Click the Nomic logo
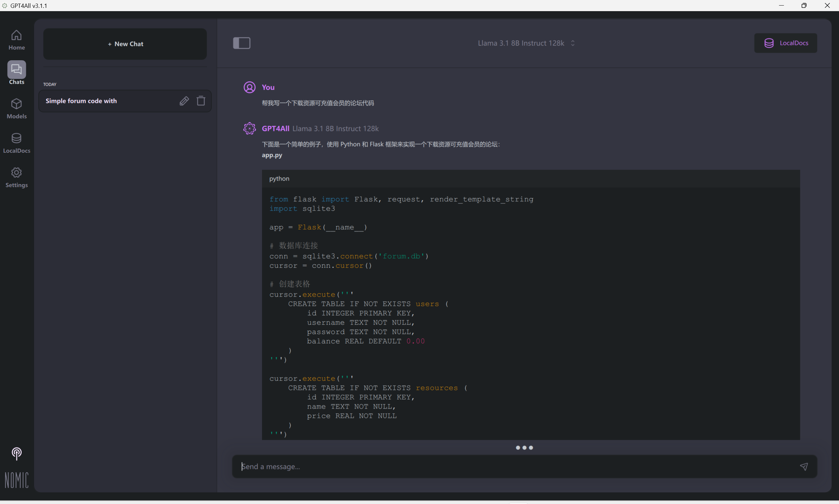The image size is (839, 504). [16, 480]
